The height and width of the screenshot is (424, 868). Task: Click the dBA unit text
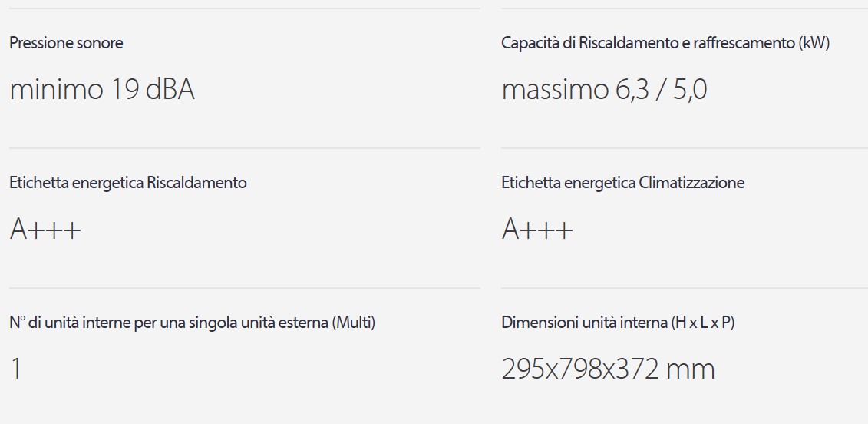tap(170, 89)
